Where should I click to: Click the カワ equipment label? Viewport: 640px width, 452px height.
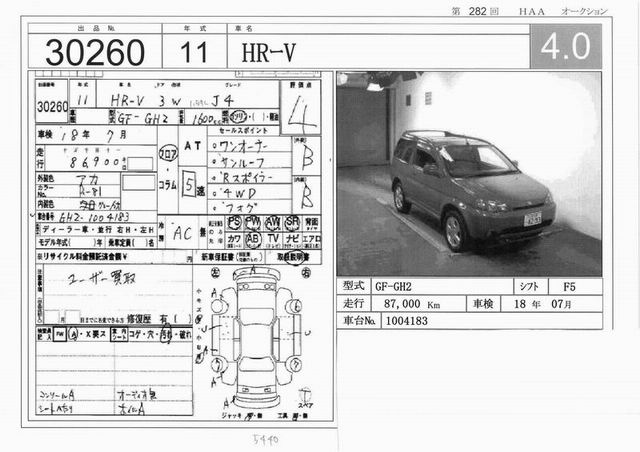coord(233,238)
